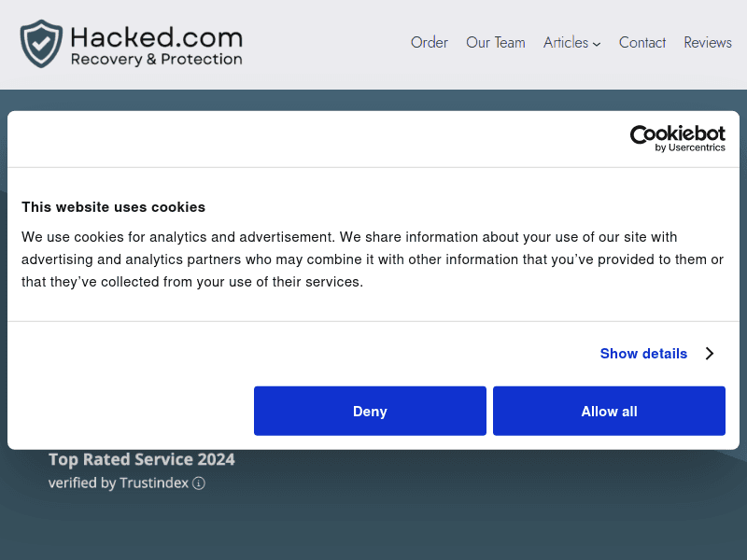Screen dimensions: 747x560
Task: Go to Our Team page
Action: 496,43
